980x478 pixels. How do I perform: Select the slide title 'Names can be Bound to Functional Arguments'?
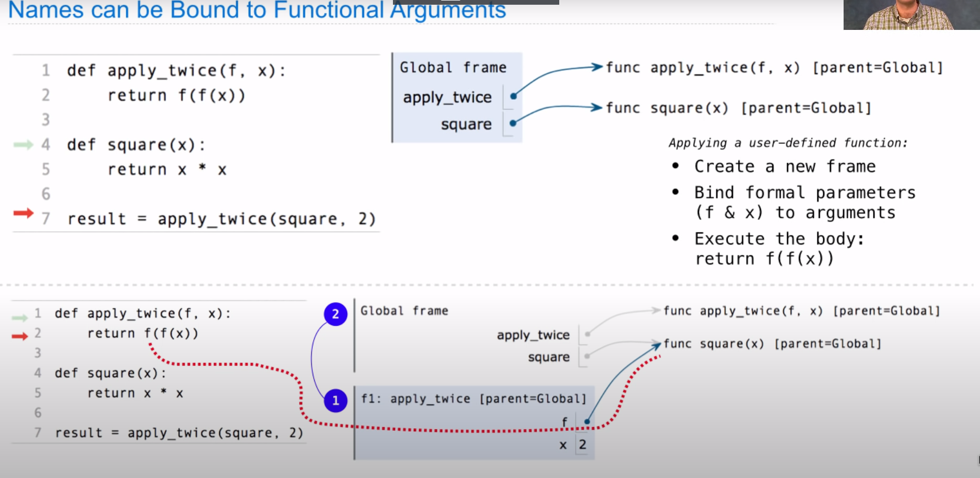[257, 10]
